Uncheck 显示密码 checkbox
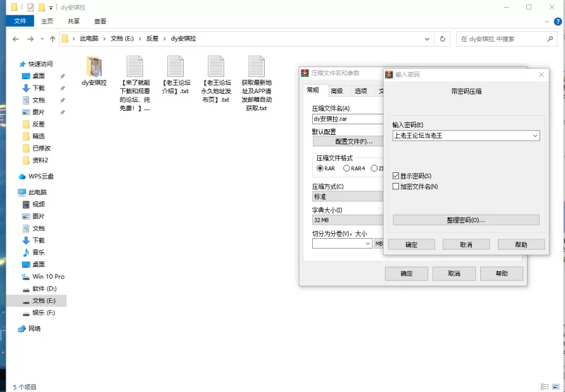 [395, 176]
